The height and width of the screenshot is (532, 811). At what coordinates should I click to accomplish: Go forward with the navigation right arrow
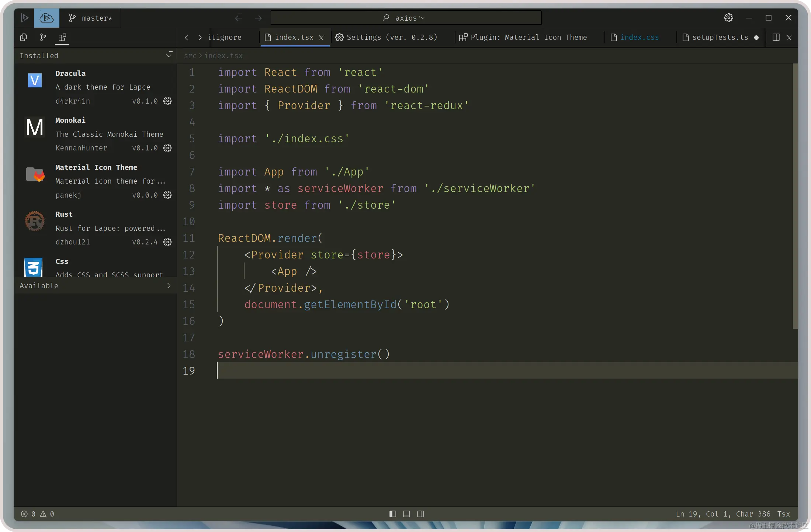tap(259, 18)
